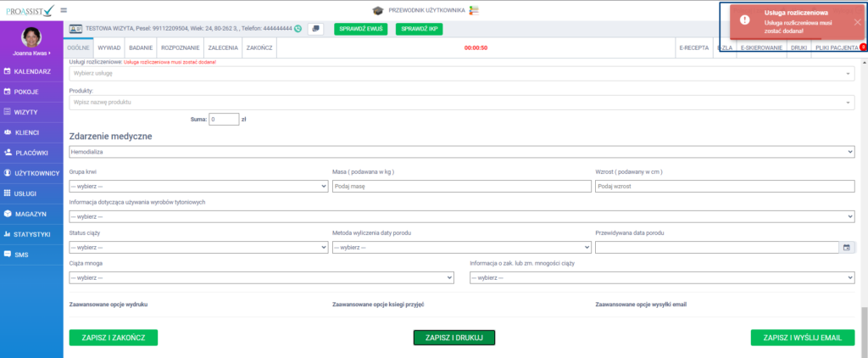Click the Sprawdź eWUŚ button

(x=361, y=29)
